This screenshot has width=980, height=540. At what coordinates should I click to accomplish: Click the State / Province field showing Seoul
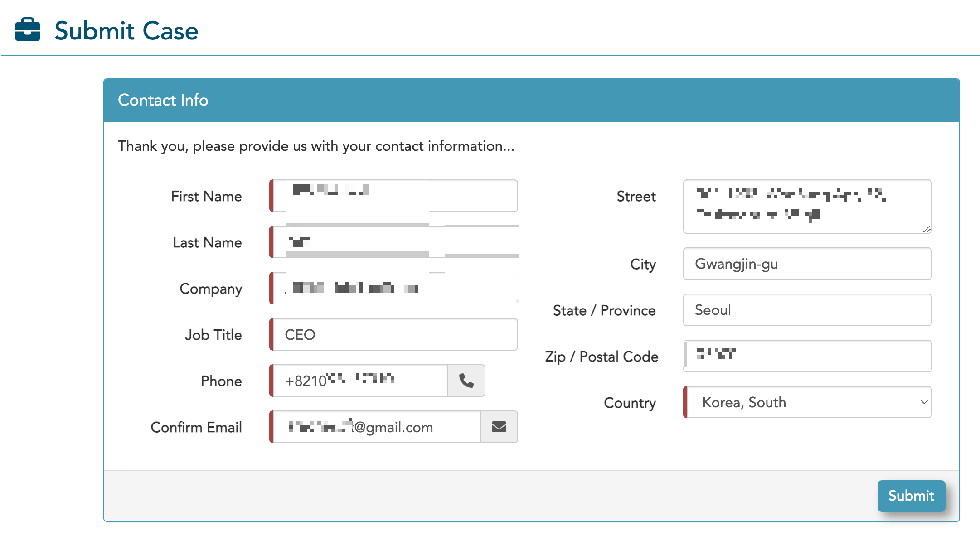(807, 310)
